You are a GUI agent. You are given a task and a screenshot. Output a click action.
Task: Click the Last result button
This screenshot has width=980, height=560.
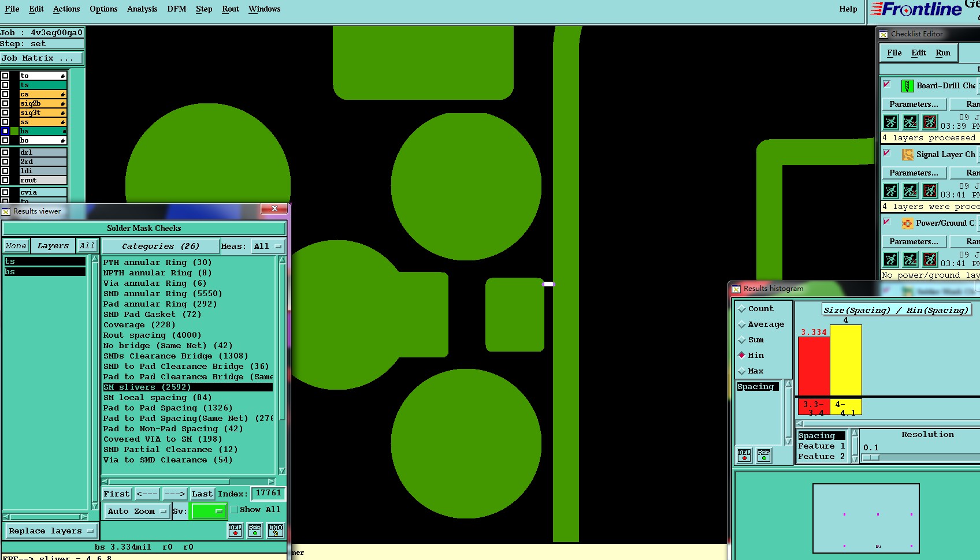202,494
